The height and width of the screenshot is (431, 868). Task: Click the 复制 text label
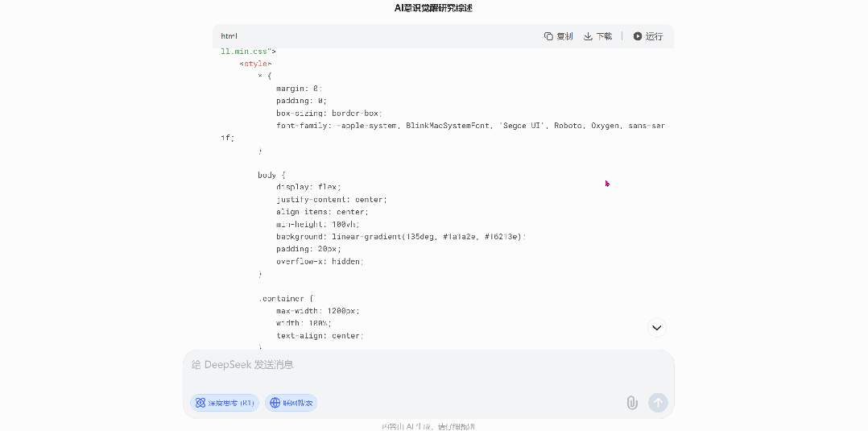(x=564, y=36)
